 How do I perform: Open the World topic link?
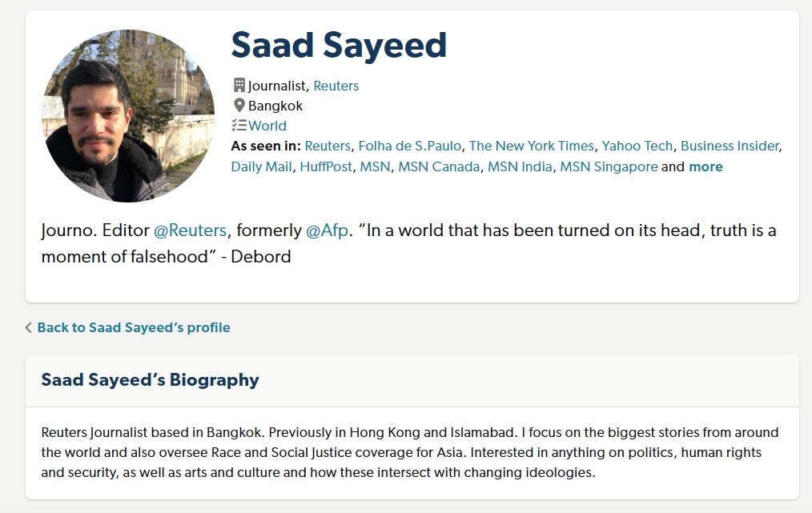click(x=267, y=126)
